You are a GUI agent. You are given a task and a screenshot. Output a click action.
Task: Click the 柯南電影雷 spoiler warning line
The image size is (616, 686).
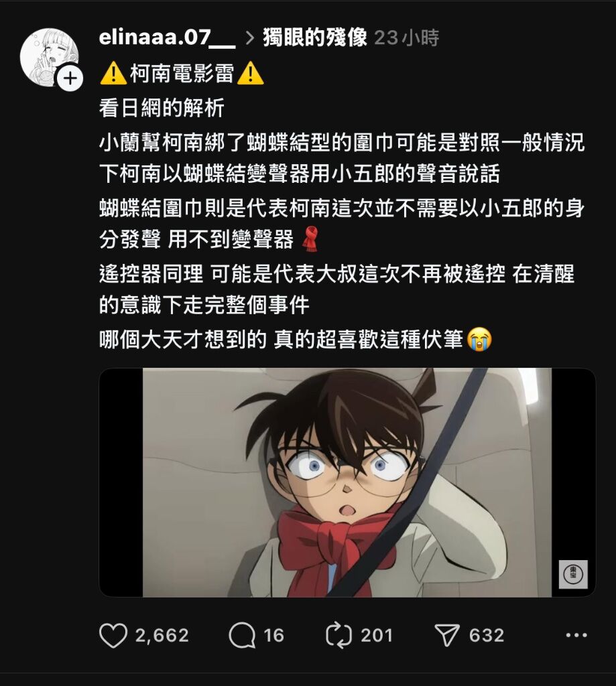182,73
